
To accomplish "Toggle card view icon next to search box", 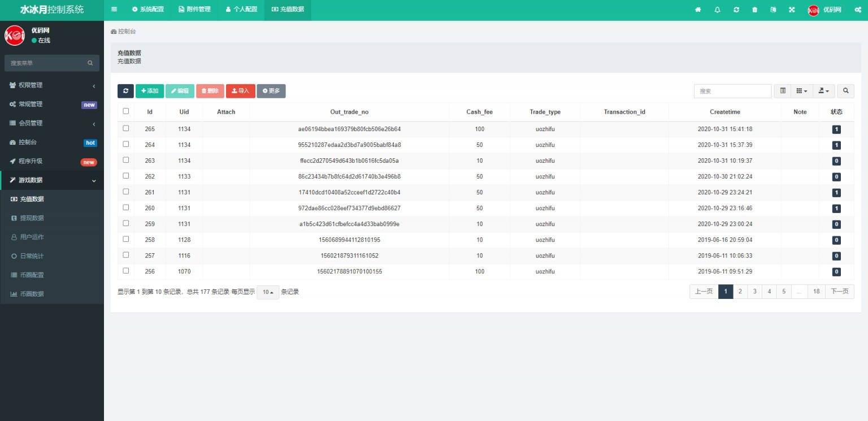I will (x=783, y=91).
